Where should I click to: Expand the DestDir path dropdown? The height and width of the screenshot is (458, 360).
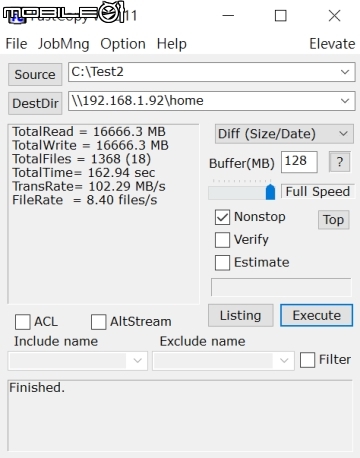coord(345,100)
